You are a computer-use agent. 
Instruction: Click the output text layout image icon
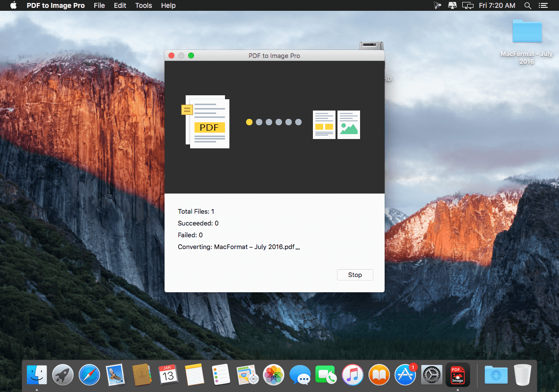[324, 125]
